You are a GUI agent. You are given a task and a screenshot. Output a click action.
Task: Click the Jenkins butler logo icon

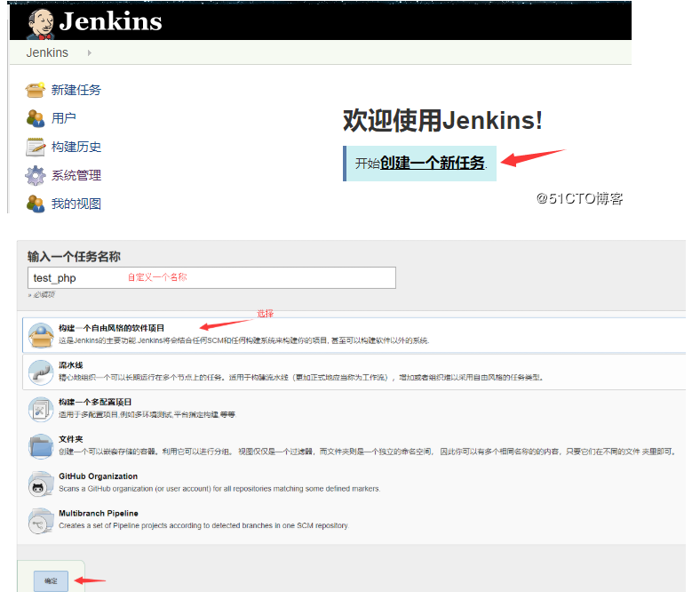pyautogui.click(x=41, y=24)
